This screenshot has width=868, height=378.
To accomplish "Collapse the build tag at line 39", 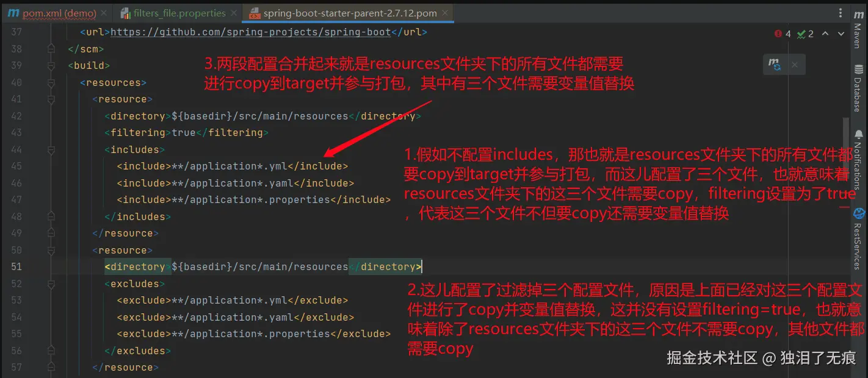I will point(51,65).
